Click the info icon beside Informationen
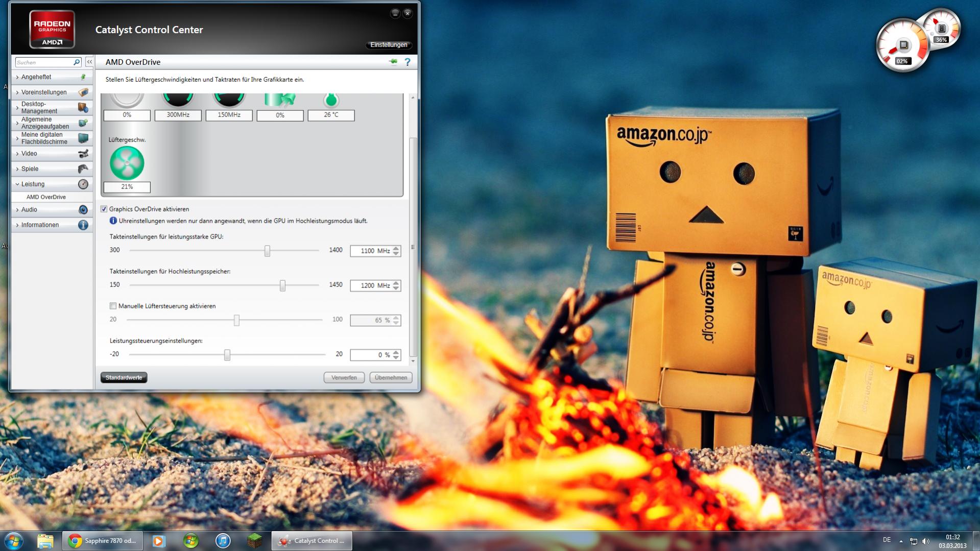This screenshot has width=980, height=551. [83, 225]
